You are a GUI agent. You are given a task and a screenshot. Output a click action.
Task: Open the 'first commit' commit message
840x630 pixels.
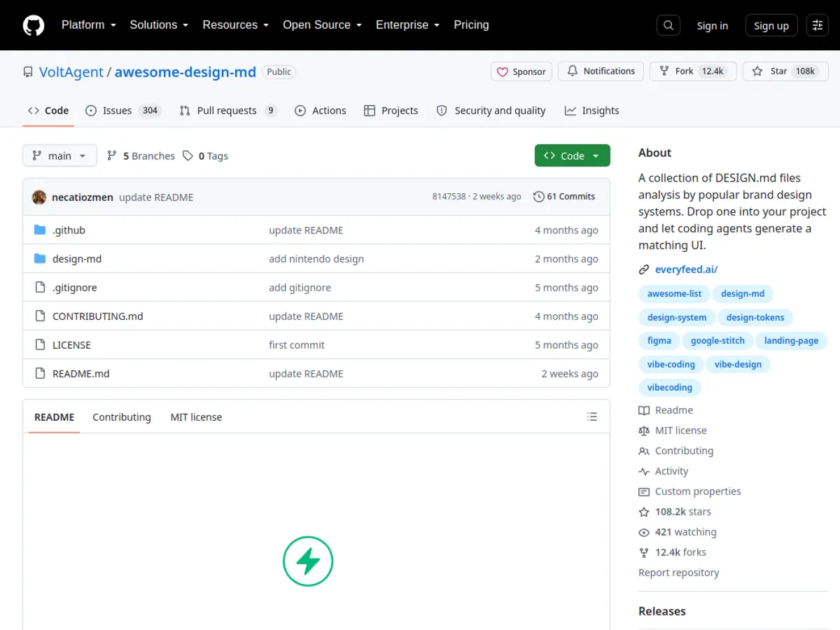pos(297,345)
